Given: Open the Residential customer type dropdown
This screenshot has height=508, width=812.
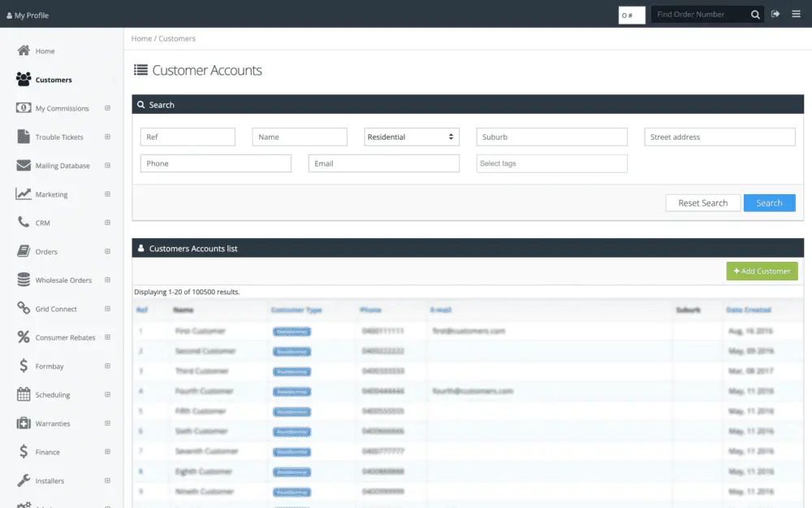Looking at the screenshot, I should click(411, 137).
